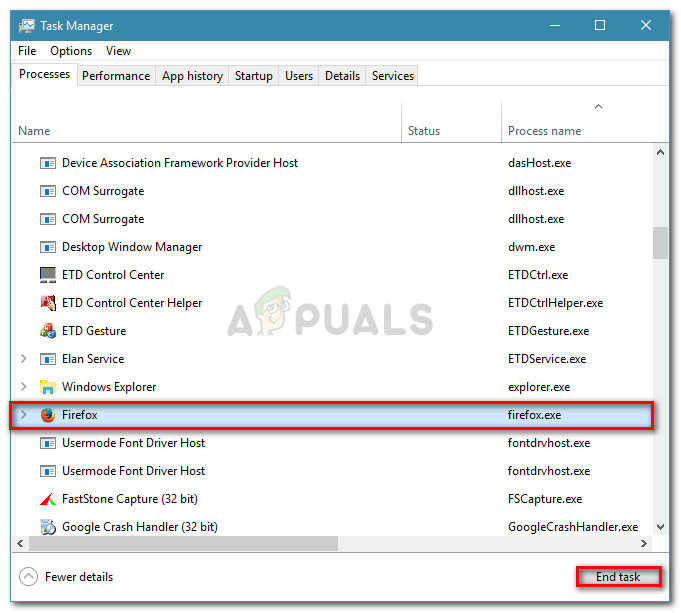The image size is (681, 613).
Task: Select the FastStone Capture (32 bit) row
Action: click(332, 499)
